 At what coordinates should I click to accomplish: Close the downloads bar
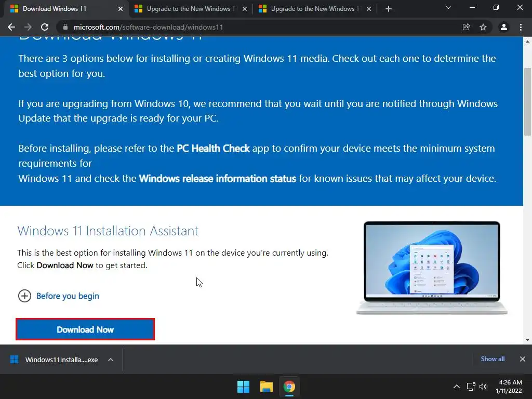point(523,358)
